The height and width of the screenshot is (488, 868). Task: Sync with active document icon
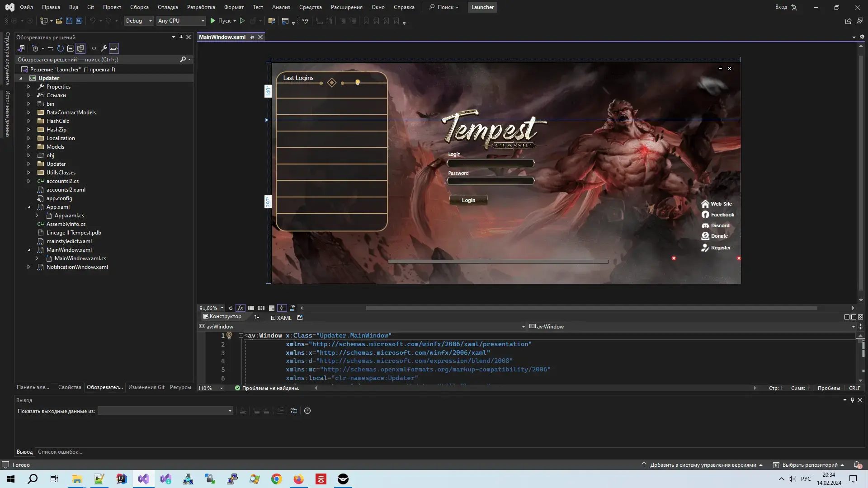click(51, 48)
